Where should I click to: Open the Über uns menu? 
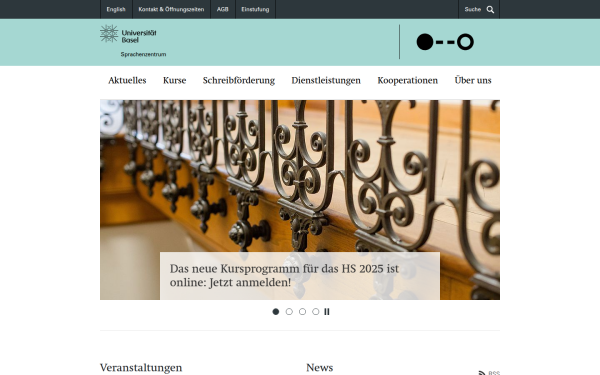coord(473,80)
